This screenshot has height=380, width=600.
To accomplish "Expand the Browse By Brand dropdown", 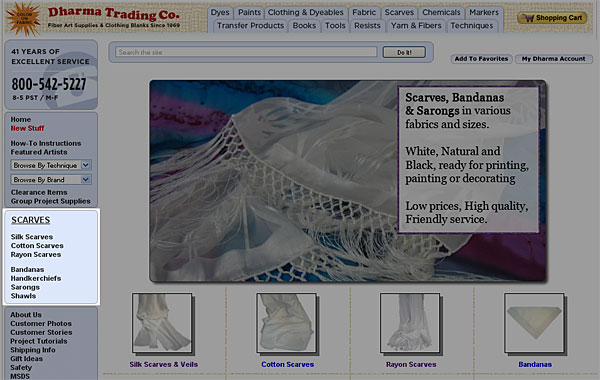I will click(x=51, y=179).
